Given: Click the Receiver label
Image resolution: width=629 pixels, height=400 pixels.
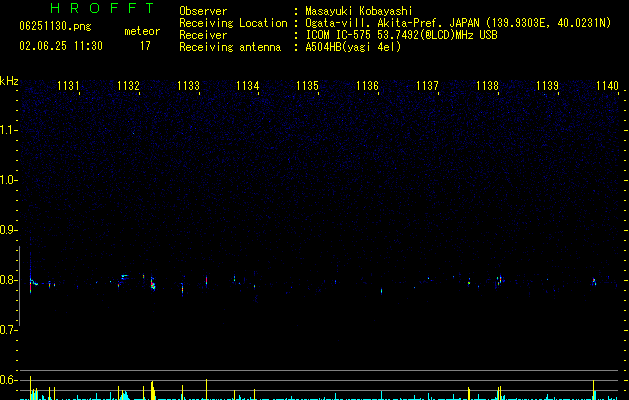Looking at the screenshot, I should click(203, 35).
